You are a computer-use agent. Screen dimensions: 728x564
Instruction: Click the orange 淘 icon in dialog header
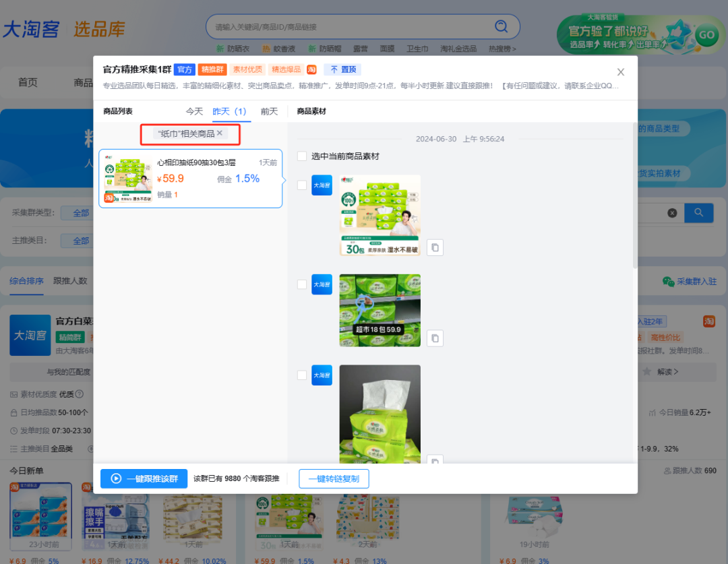pos(311,69)
